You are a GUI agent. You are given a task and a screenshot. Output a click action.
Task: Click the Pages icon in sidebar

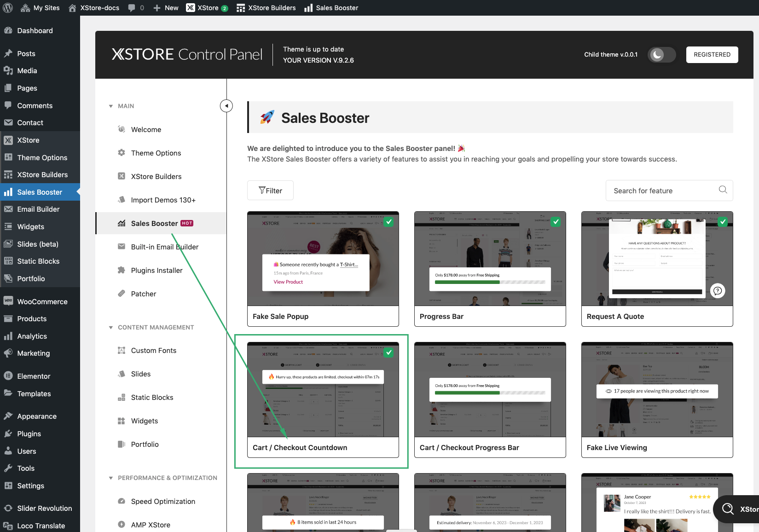(x=8, y=88)
